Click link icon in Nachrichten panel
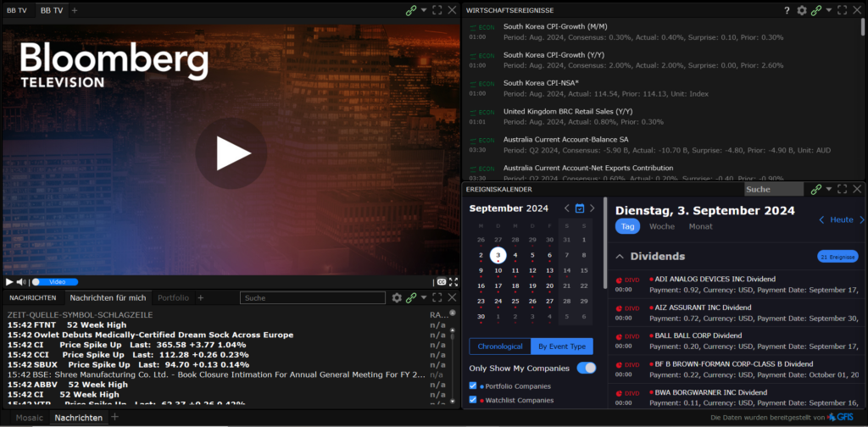Screen dimensions: 868x427 pos(411,298)
